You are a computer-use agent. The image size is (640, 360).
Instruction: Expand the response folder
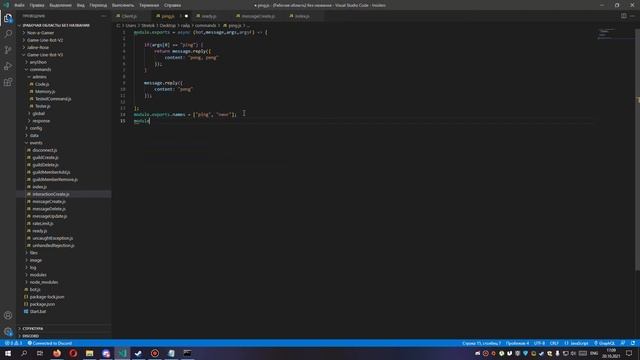coord(41,121)
